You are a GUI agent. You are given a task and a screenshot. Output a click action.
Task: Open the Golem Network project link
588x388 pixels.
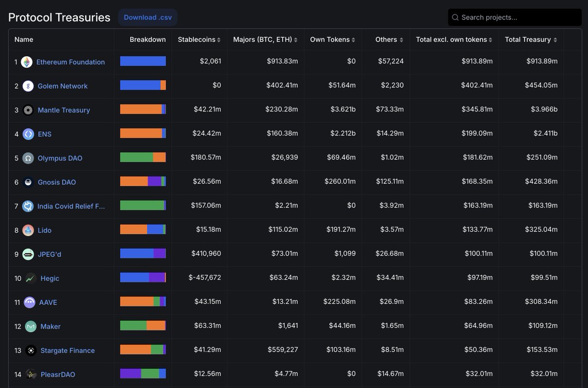coord(63,86)
